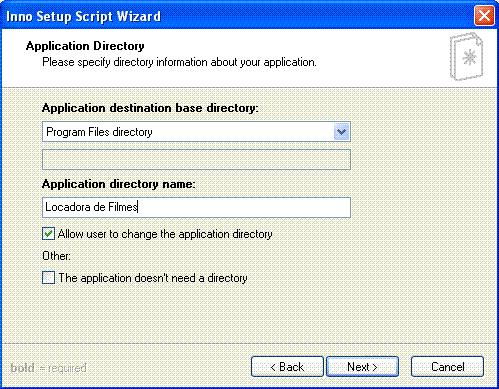499x389 pixels.
Task: Cancel the script wizard
Action: [x=447, y=367]
